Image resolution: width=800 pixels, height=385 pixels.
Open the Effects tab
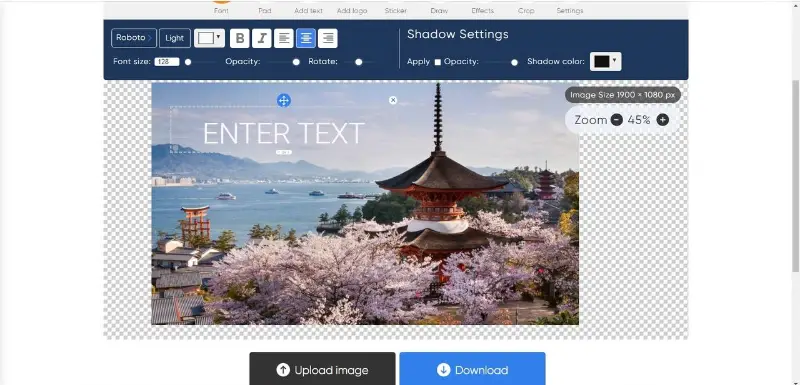pyautogui.click(x=483, y=10)
